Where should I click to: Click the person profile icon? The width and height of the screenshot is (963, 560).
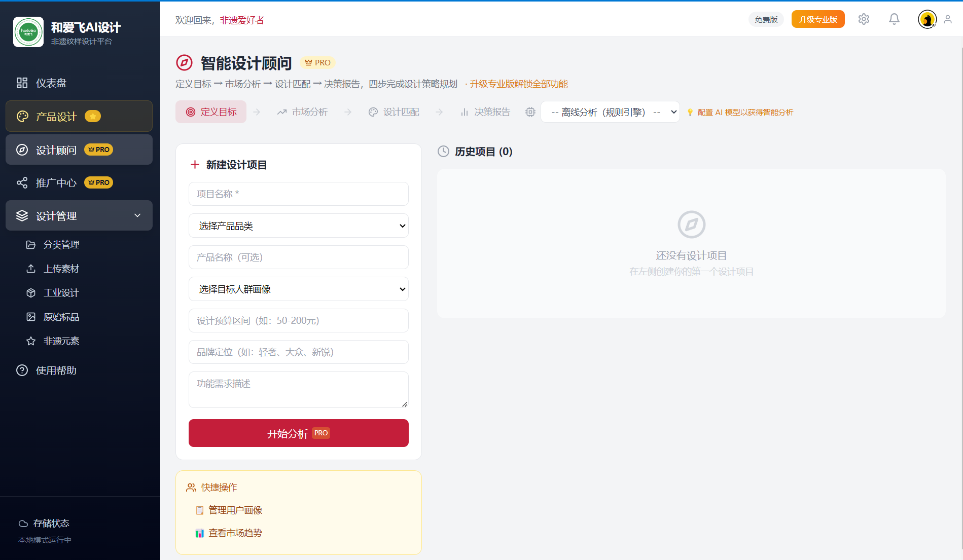pyautogui.click(x=948, y=20)
